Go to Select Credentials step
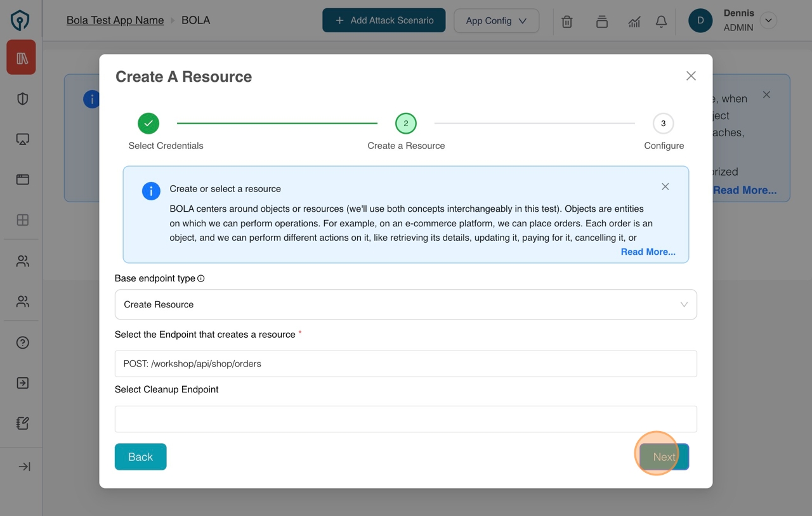The image size is (812, 516). (x=148, y=124)
